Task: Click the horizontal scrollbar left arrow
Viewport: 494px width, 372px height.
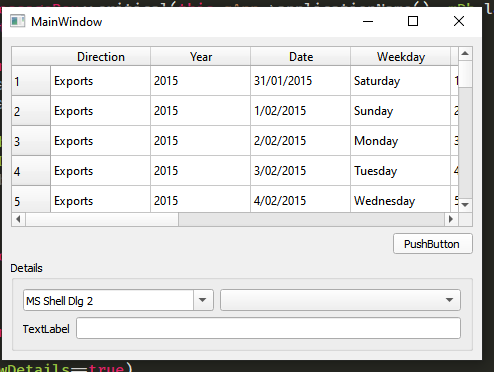Action: click(x=18, y=219)
